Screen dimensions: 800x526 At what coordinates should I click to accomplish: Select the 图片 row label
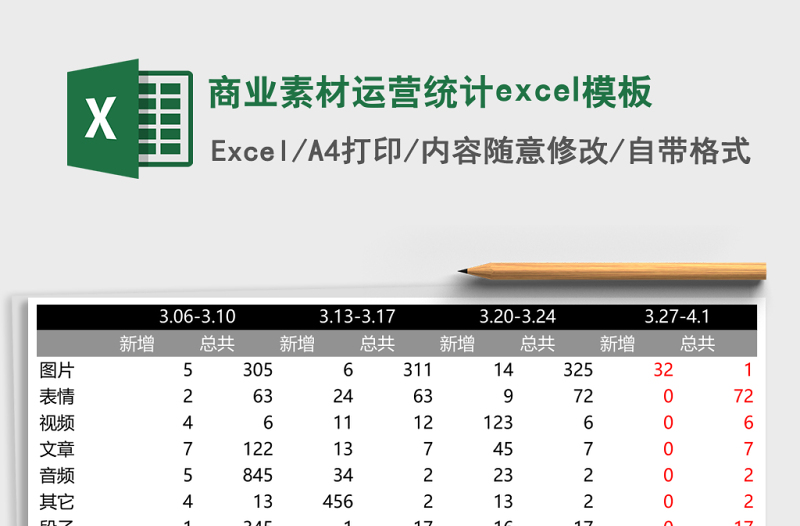(x=57, y=370)
